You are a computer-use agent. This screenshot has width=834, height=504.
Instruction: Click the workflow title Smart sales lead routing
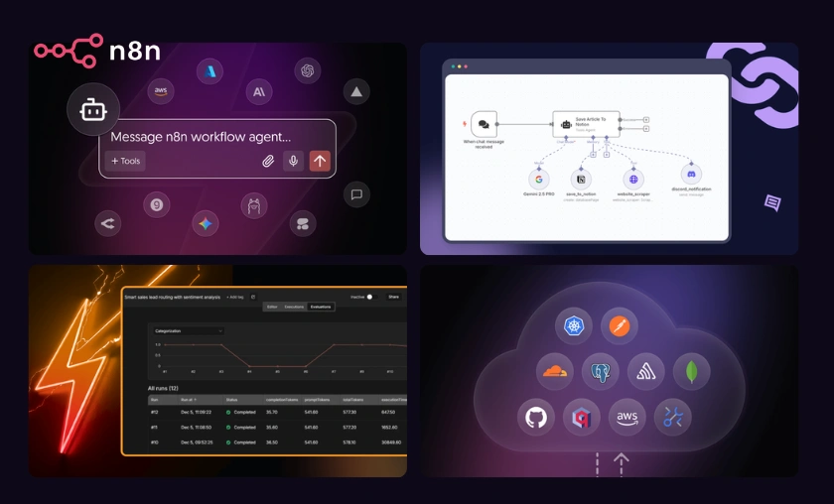point(173,298)
